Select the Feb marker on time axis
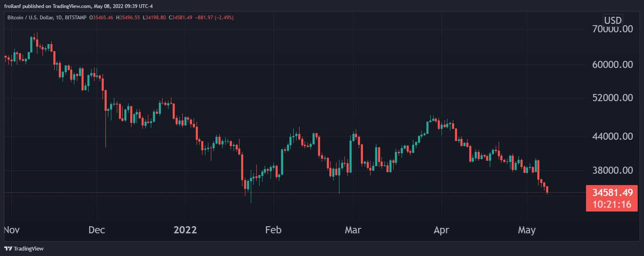644x256 pixels. point(273,230)
